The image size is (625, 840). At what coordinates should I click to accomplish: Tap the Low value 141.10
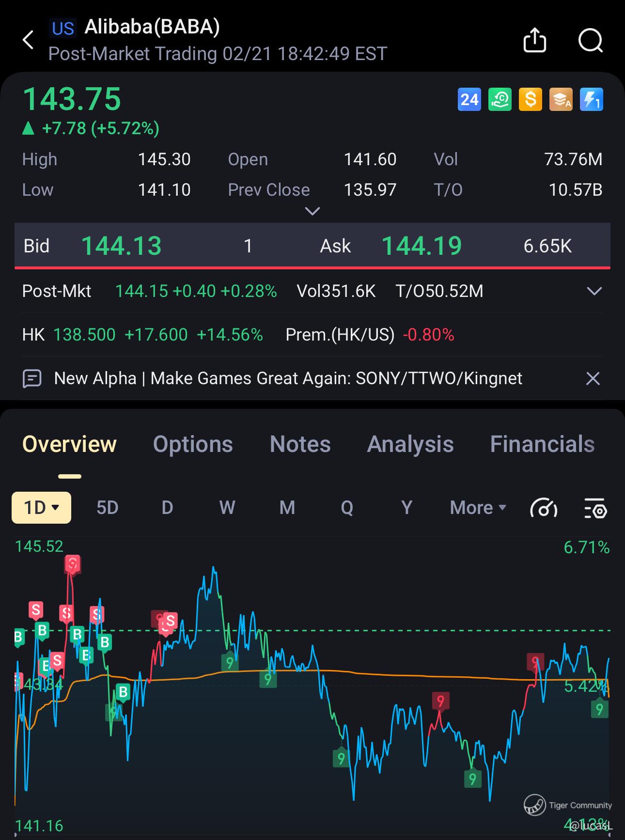(x=164, y=190)
